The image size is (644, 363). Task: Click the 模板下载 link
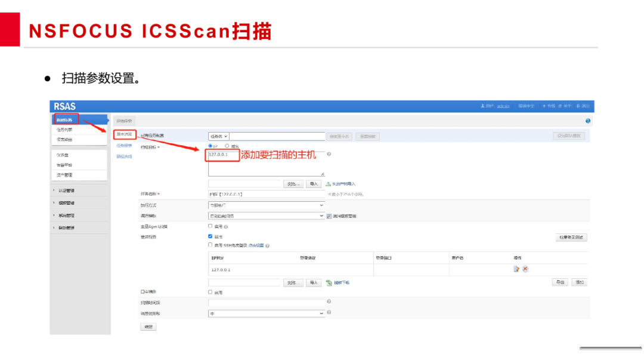click(342, 283)
